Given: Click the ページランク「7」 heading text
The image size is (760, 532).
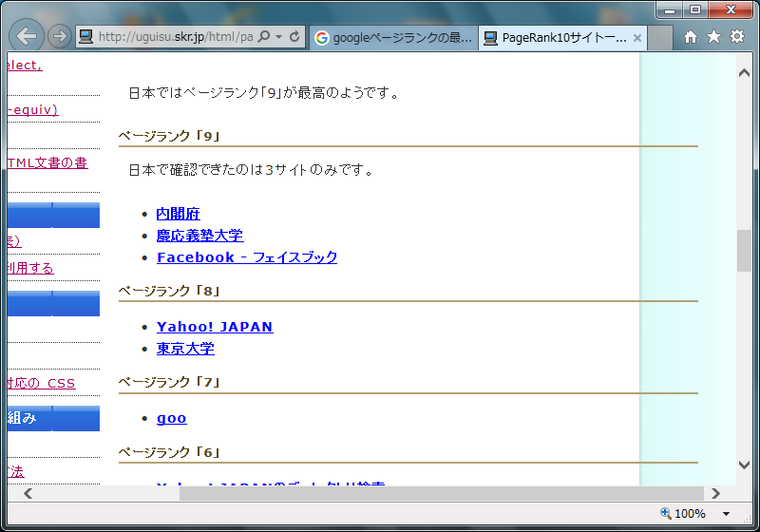Looking at the screenshot, I should (169, 382).
